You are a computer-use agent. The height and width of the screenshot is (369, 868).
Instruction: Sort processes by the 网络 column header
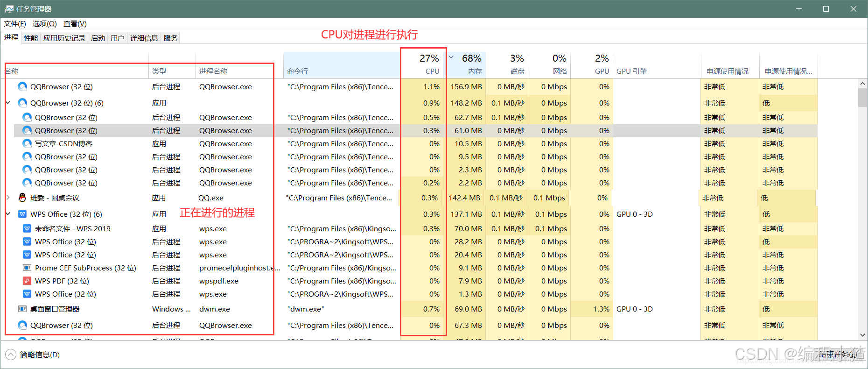(x=549, y=65)
